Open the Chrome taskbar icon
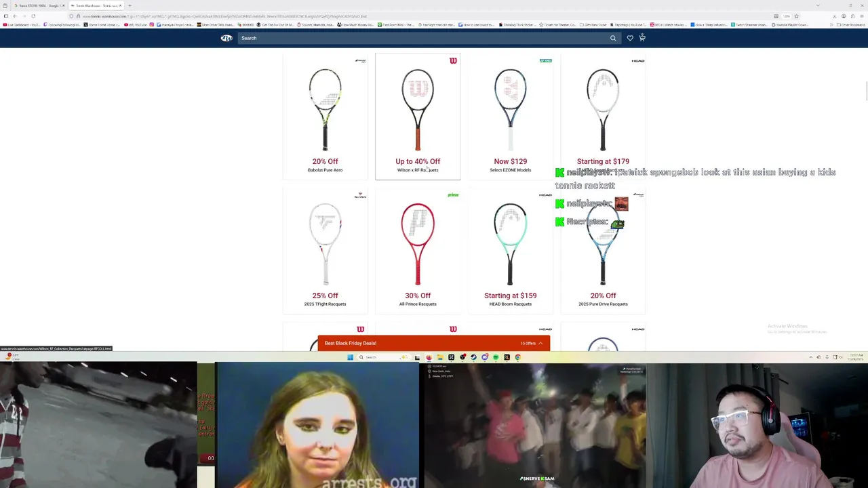Screen dimensions: 868x488 [x=517, y=357]
